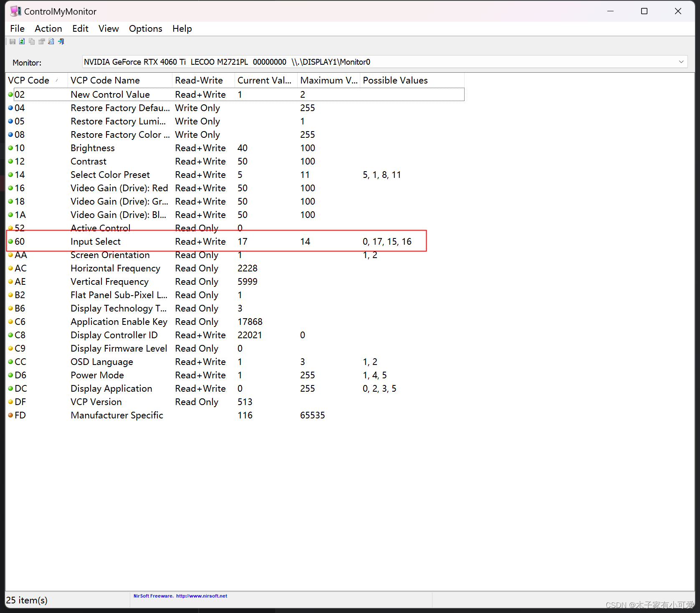Image resolution: width=700 pixels, height=613 pixels.
Task: Click the Properties toolbar icon
Action: [41, 41]
